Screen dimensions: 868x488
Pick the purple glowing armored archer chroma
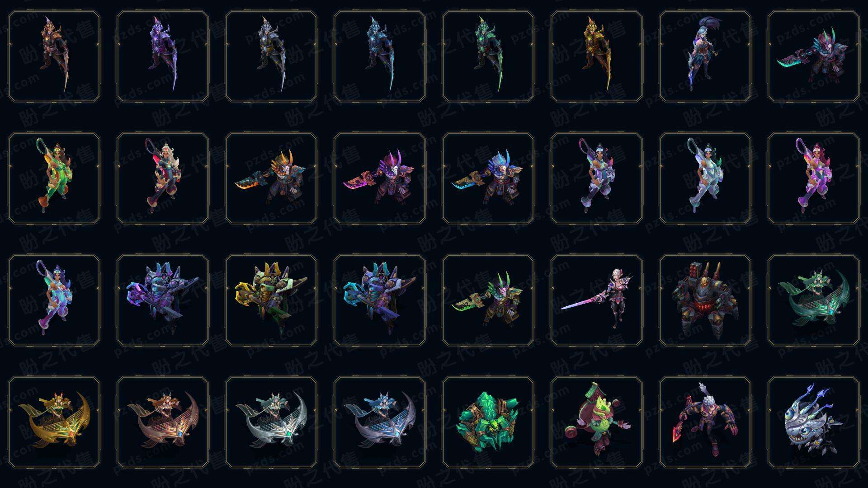(163, 56)
